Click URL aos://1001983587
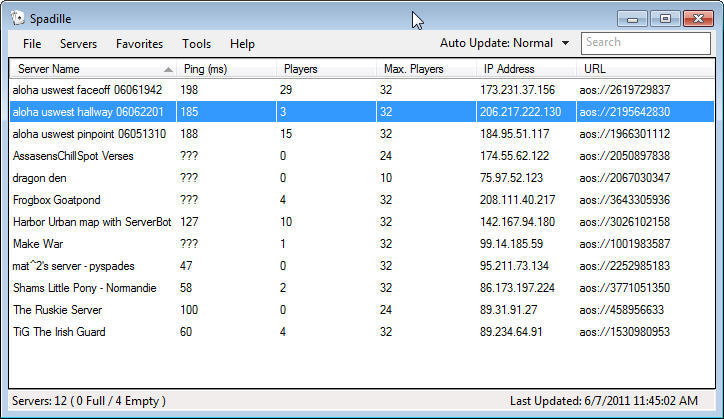Screen dimensions: 724x419 [x=625, y=244]
